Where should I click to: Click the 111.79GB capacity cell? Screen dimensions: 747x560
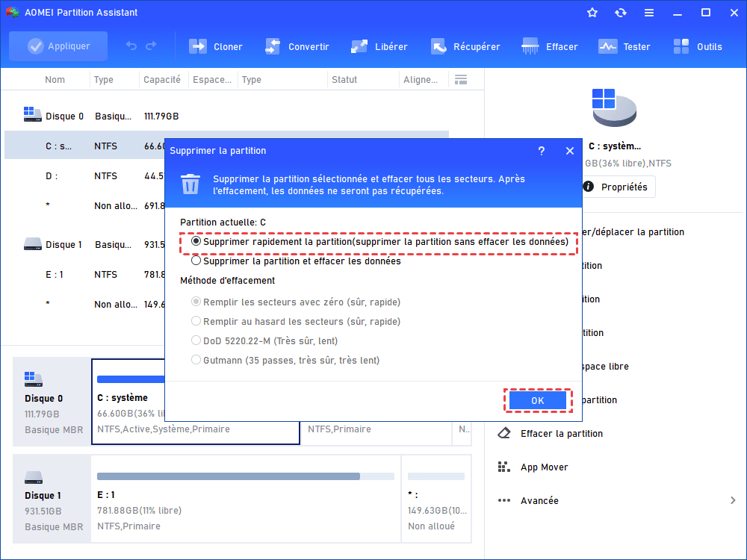coord(161,116)
